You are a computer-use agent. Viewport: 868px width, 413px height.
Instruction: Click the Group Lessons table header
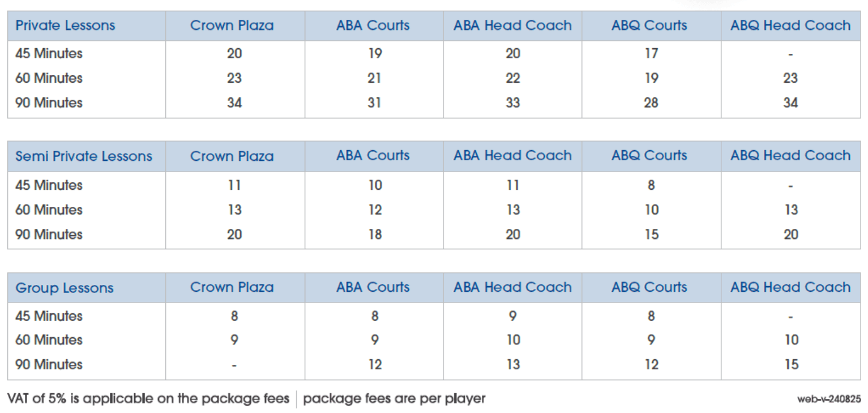pos(65,288)
